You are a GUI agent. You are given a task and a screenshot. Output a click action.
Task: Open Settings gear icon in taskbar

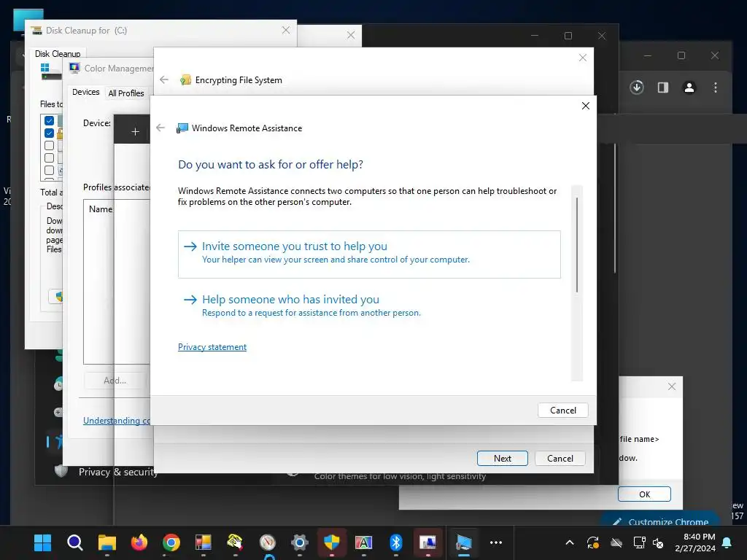click(300, 542)
